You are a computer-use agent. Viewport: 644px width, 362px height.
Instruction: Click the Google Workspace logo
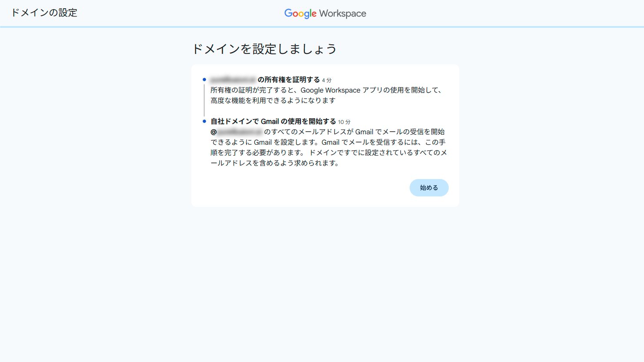point(325,13)
